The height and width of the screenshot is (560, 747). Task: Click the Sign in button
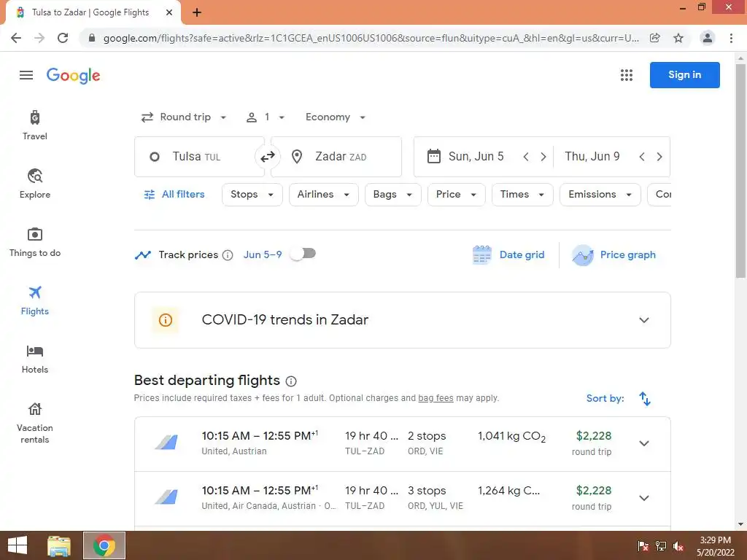pos(684,75)
